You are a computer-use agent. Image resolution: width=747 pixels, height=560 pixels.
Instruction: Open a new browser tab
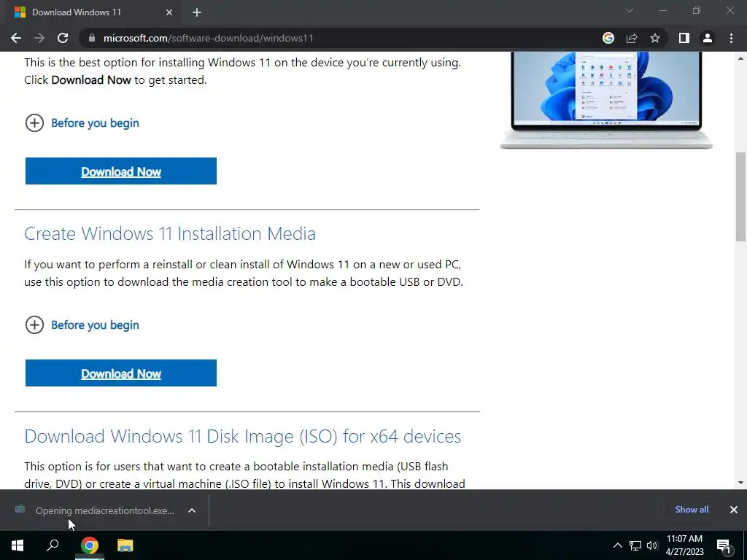pyautogui.click(x=197, y=12)
